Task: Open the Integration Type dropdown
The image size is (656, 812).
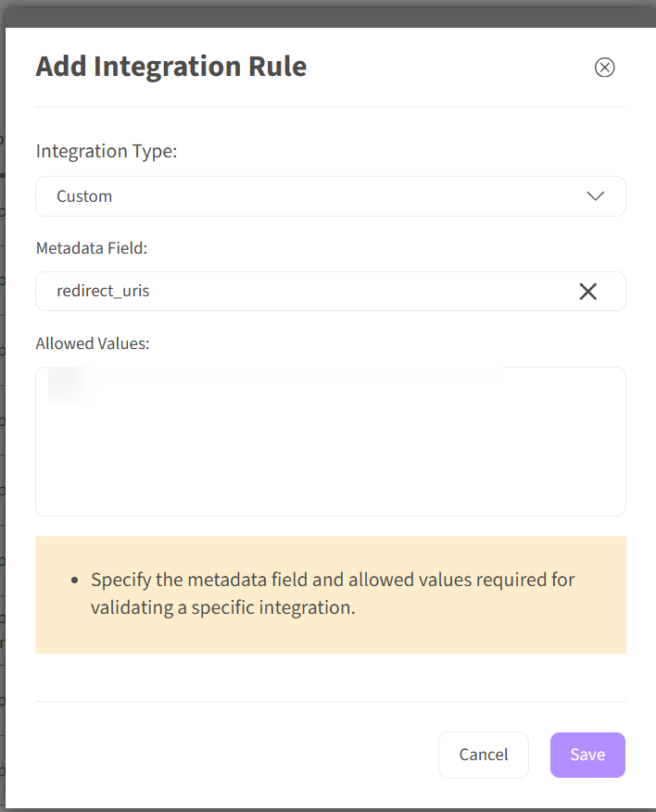Action: coord(330,196)
